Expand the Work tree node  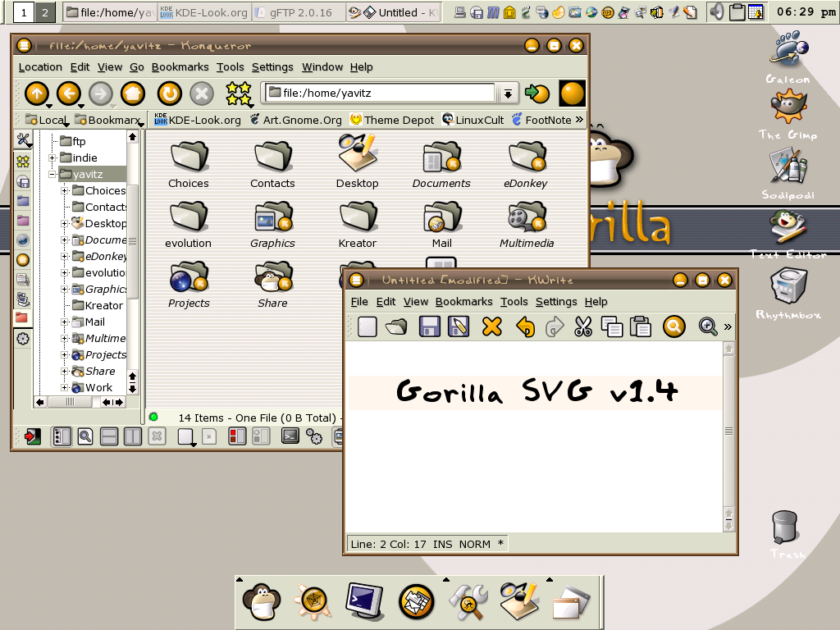pyautogui.click(x=64, y=387)
